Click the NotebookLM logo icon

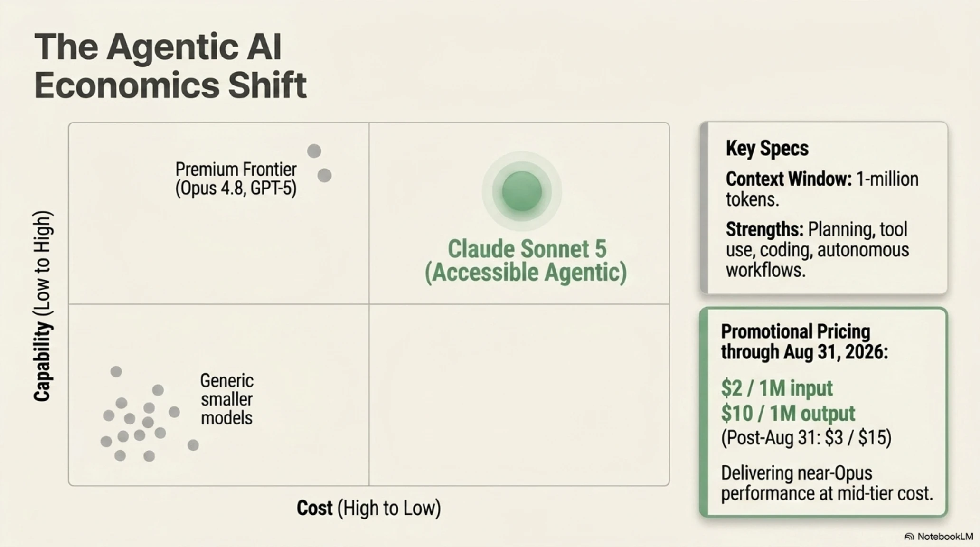[909, 537]
